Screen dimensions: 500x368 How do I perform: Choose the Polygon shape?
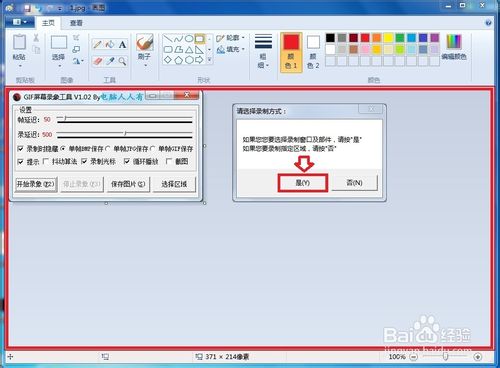pos(178,49)
